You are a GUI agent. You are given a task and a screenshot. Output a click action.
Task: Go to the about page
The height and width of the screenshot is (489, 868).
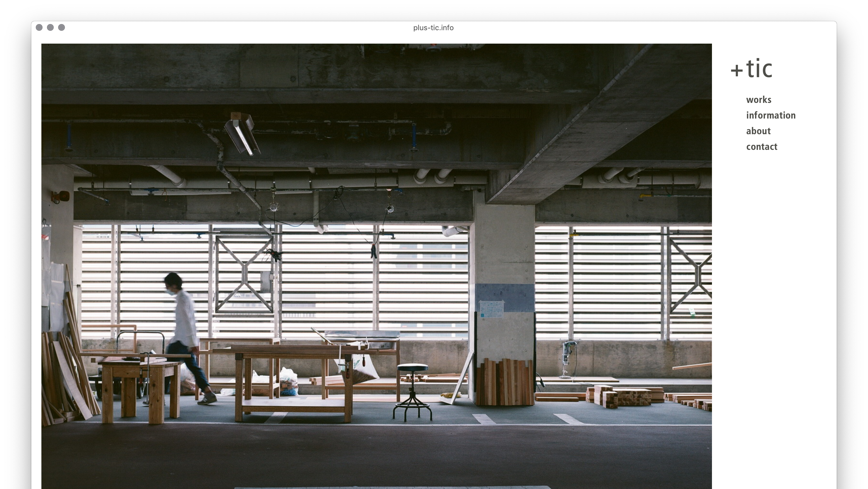tap(758, 131)
